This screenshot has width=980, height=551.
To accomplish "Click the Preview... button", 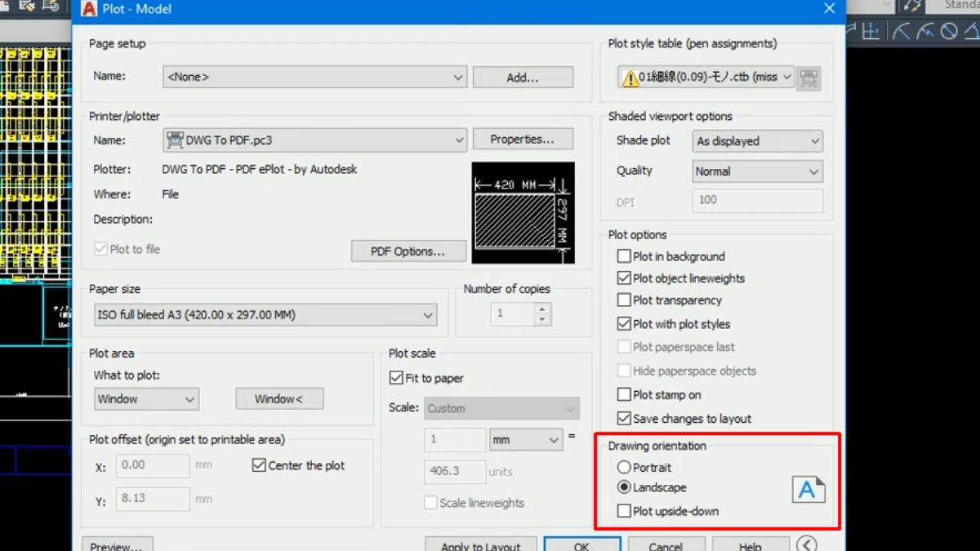I will (118, 544).
